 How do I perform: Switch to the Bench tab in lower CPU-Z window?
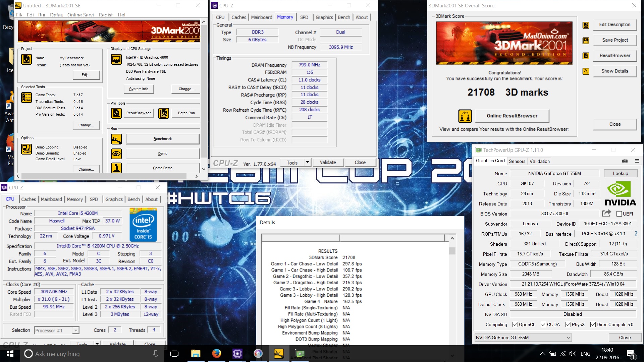[x=133, y=199]
